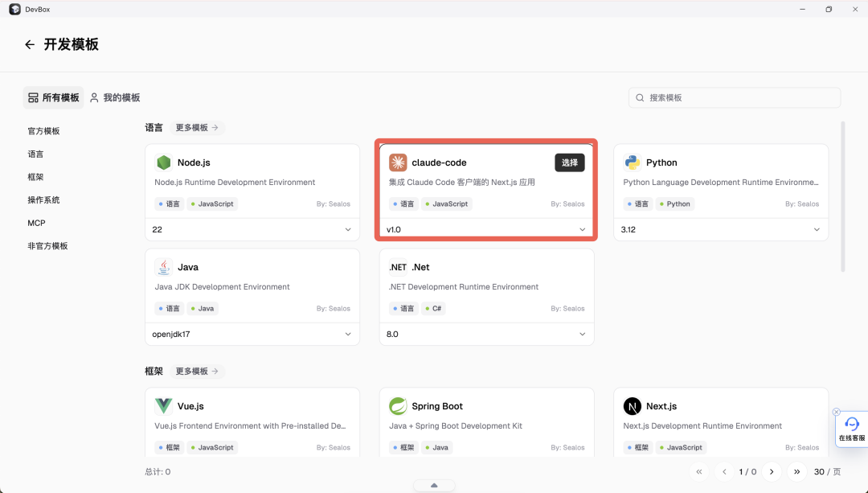Click the 搜索模板 search field
Screen dimensions: 868x493
[x=735, y=97]
